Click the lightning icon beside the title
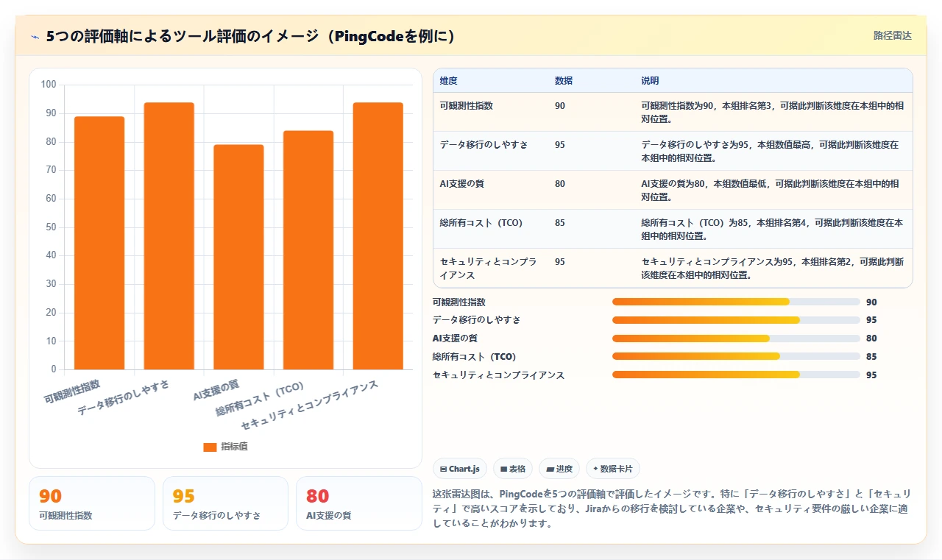The image size is (942, 560). [x=35, y=36]
